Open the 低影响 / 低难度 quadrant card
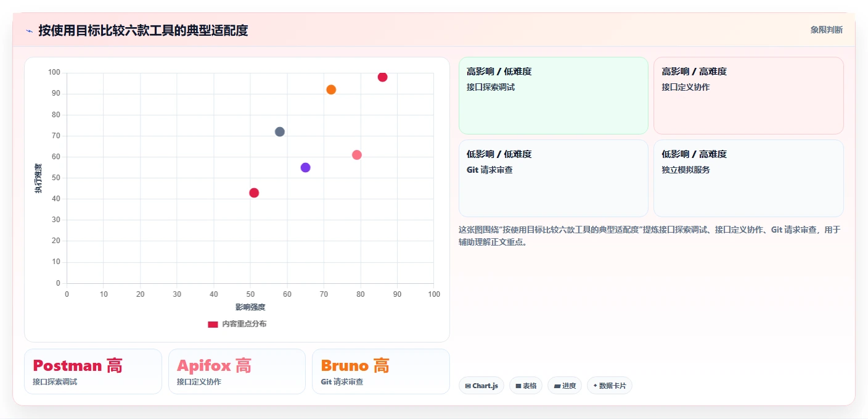 point(553,178)
